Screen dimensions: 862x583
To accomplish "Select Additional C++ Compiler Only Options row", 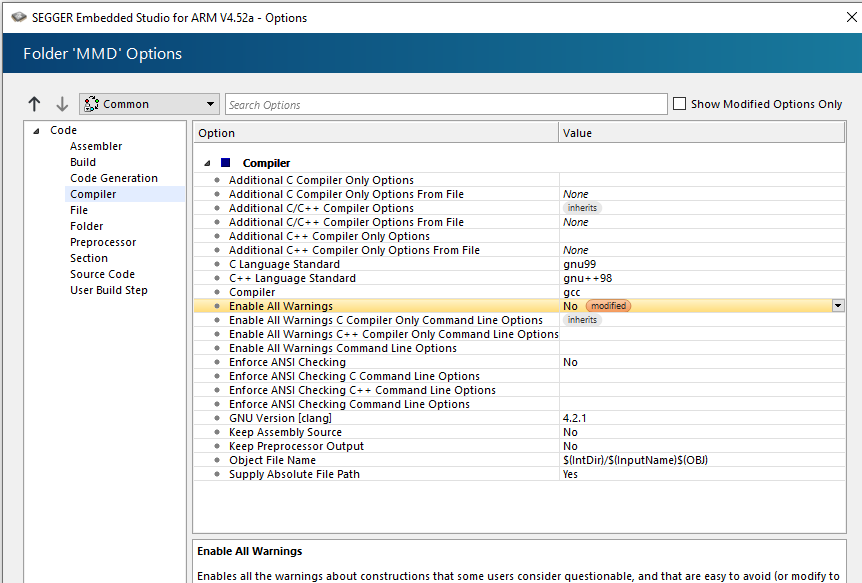I will tap(519, 236).
